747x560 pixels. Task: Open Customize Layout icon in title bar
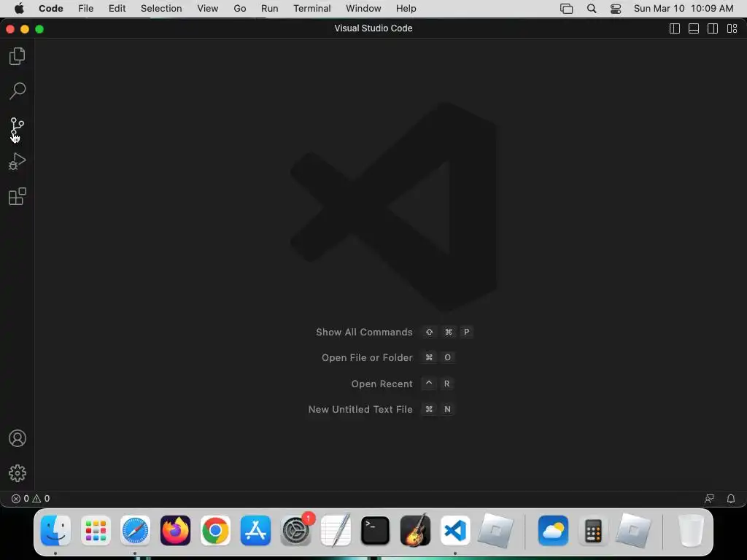tap(732, 28)
